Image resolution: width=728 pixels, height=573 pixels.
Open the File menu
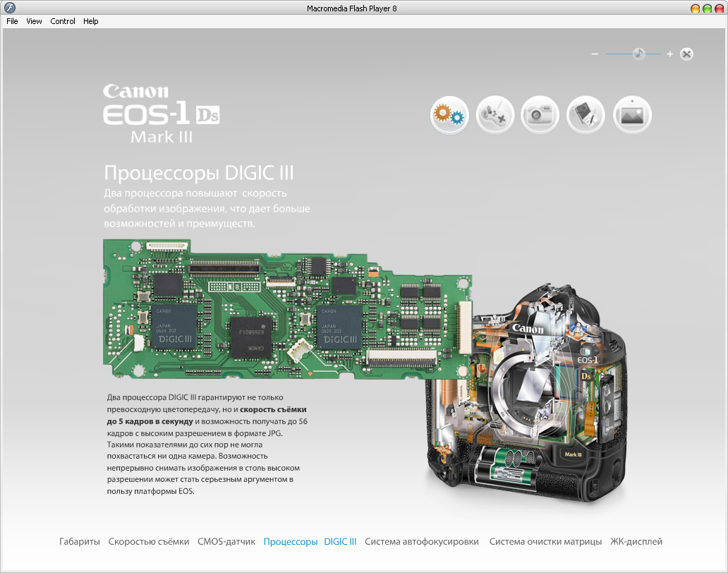(12, 21)
